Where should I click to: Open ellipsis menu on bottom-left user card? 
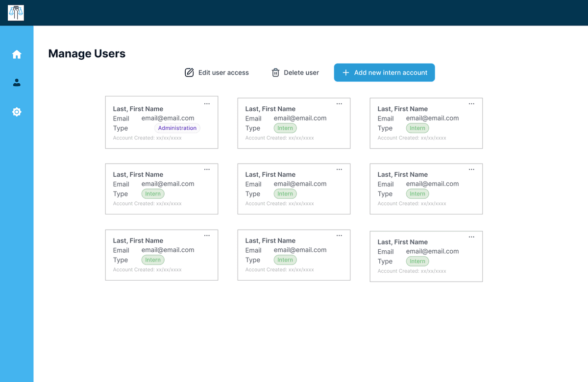click(207, 236)
